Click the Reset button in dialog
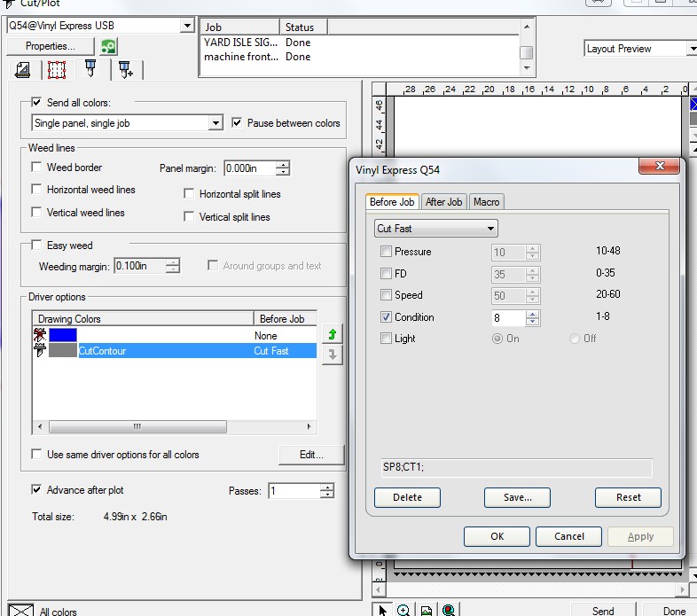Image resolution: width=697 pixels, height=616 pixels. (628, 497)
